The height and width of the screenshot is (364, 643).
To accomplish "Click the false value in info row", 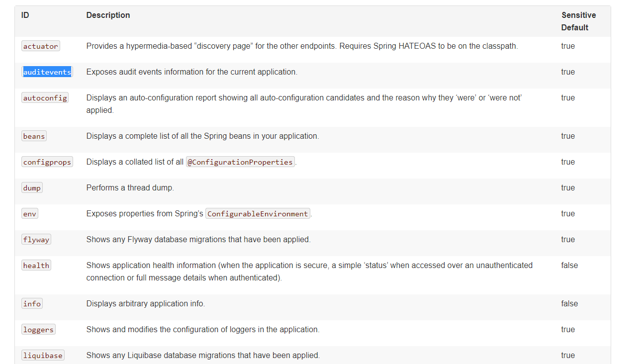I will click(569, 304).
